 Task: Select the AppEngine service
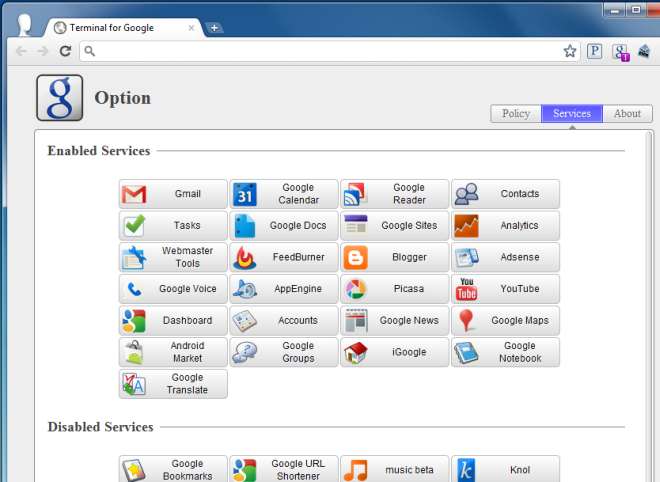pyautogui.click(x=284, y=289)
